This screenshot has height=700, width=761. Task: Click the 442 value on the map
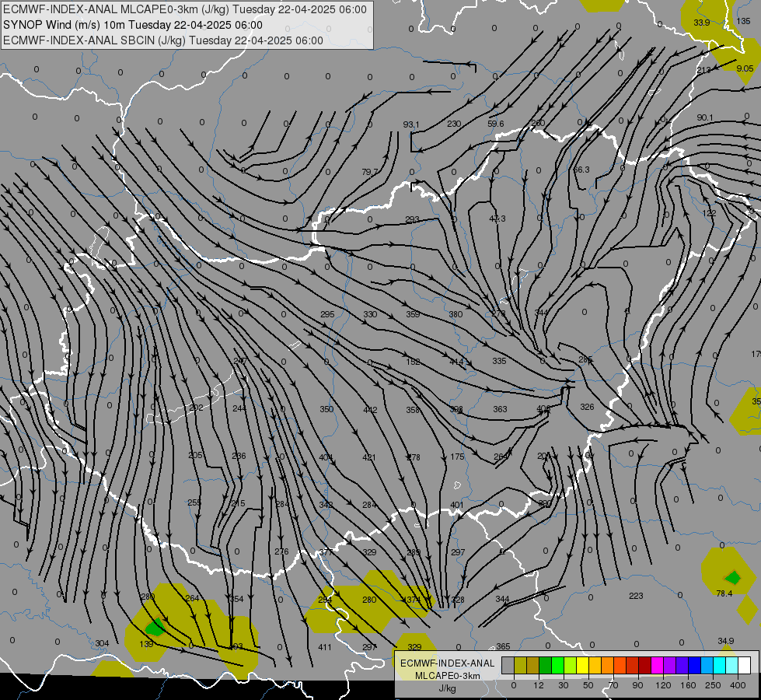[370, 410]
